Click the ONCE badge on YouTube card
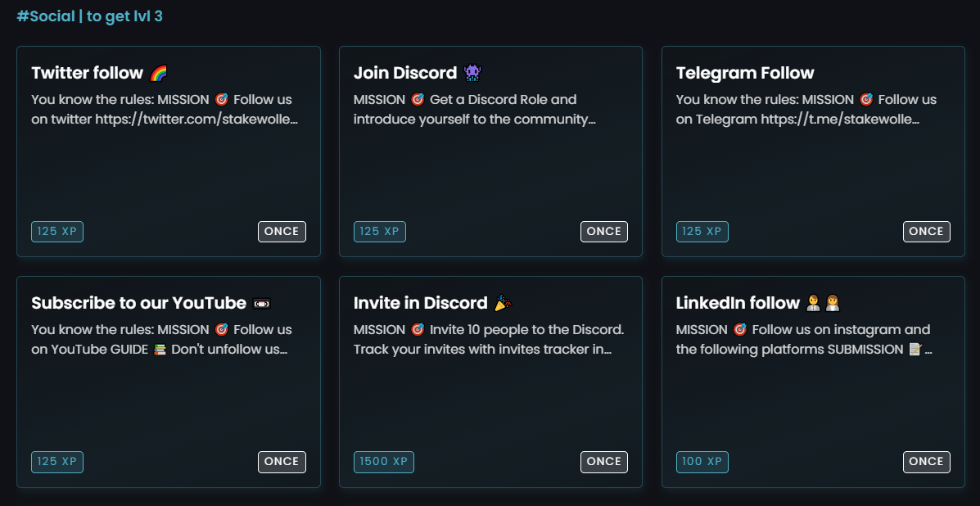 tap(282, 462)
